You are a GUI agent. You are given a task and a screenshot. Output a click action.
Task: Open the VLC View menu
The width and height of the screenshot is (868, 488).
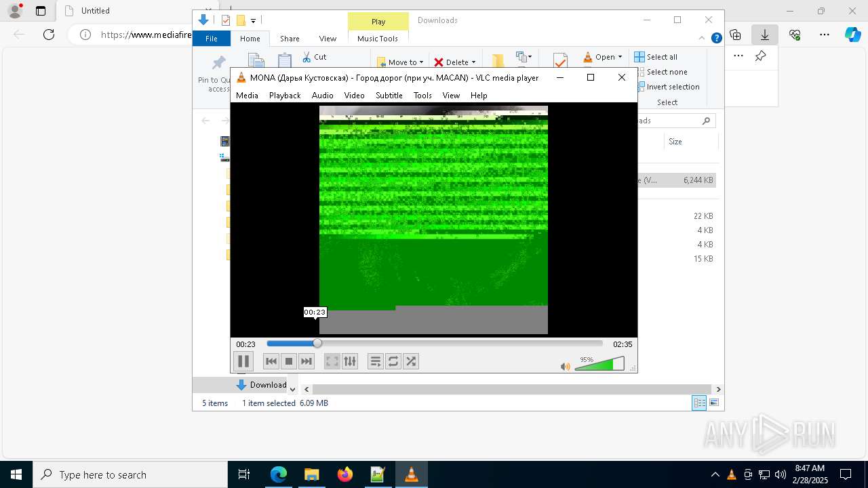(451, 96)
